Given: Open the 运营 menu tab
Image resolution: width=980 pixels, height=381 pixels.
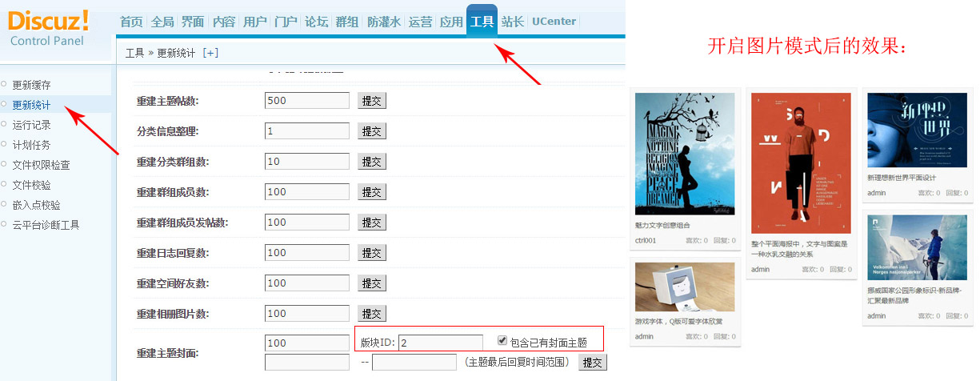Looking at the screenshot, I should [x=421, y=22].
